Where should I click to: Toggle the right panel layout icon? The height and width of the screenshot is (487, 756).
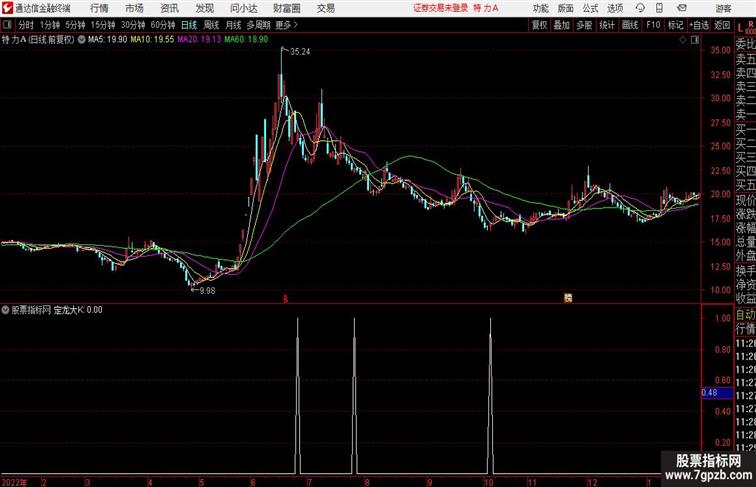tap(695, 40)
